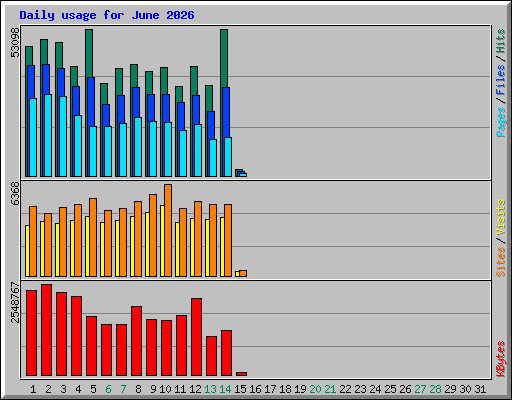Select the red KBytes bar for day 12

196,337
